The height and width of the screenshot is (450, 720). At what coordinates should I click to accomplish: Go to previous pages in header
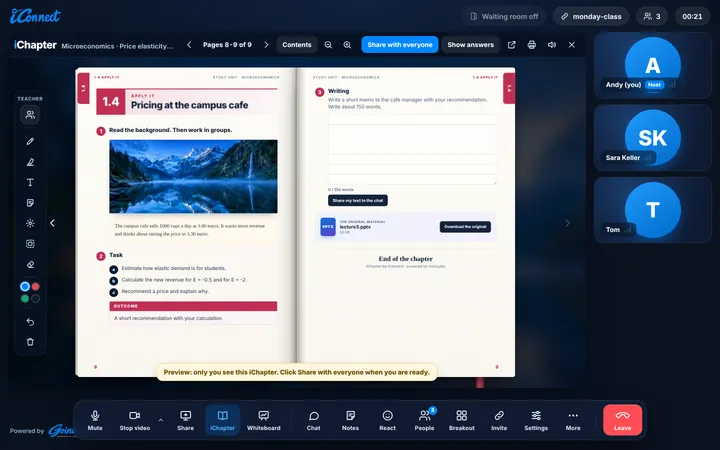point(189,45)
